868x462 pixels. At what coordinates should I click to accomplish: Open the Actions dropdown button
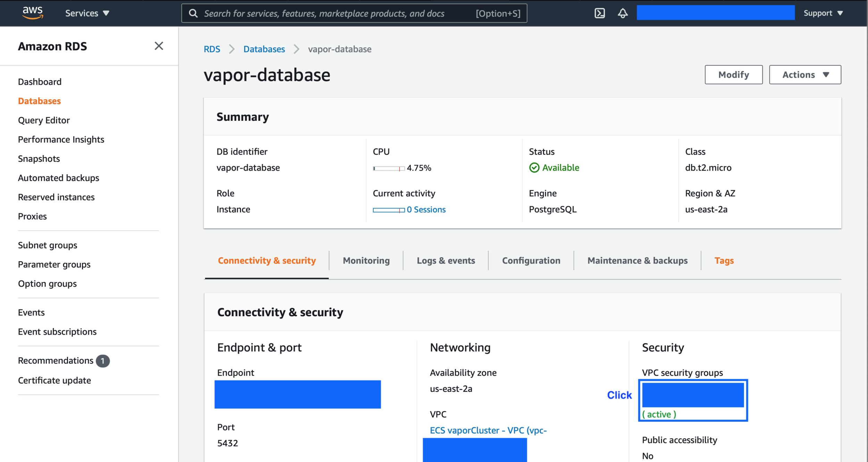(x=805, y=75)
